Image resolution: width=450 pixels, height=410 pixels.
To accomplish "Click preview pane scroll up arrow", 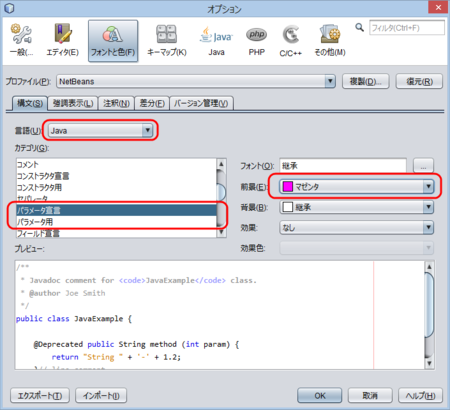I will [429, 267].
